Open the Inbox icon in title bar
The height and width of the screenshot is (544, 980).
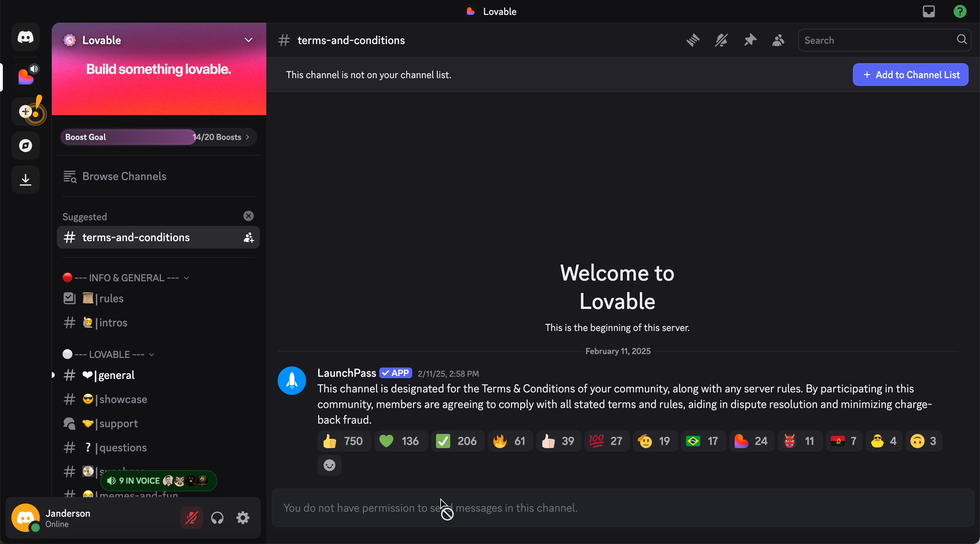tap(929, 11)
